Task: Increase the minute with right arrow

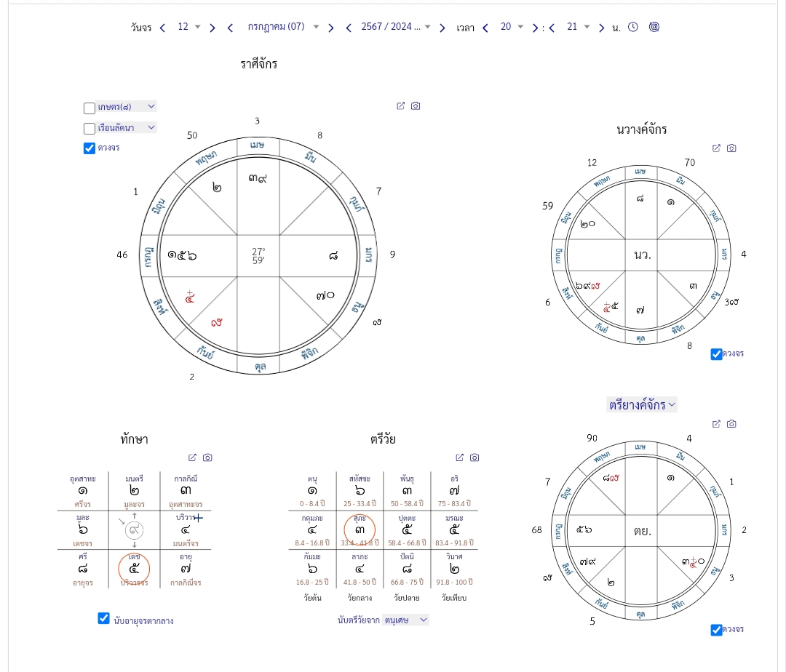Action: pos(602,28)
